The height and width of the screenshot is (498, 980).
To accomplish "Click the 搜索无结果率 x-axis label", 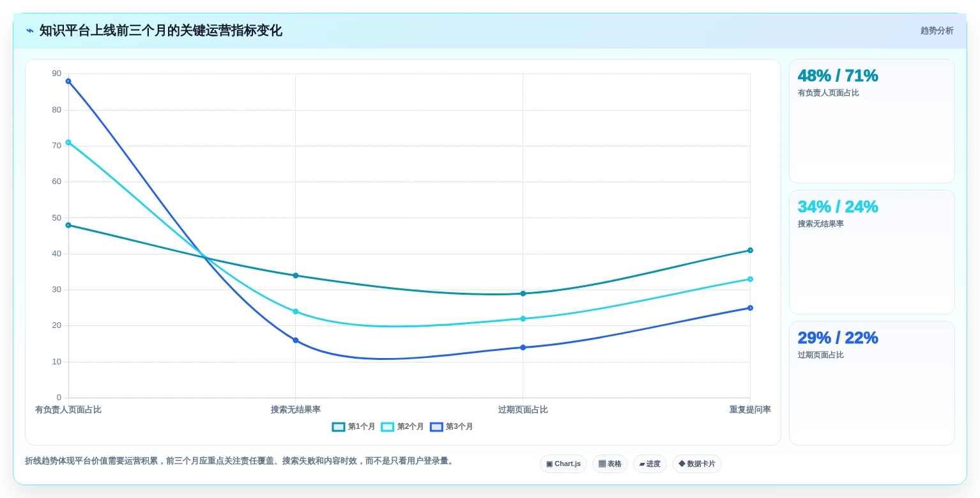I will pos(295,410).
